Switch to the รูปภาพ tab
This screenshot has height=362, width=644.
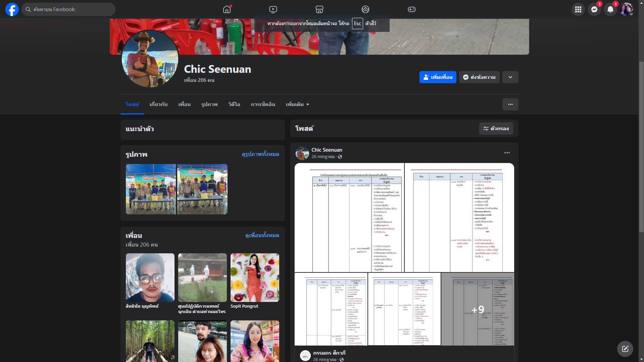pos(209,104)
